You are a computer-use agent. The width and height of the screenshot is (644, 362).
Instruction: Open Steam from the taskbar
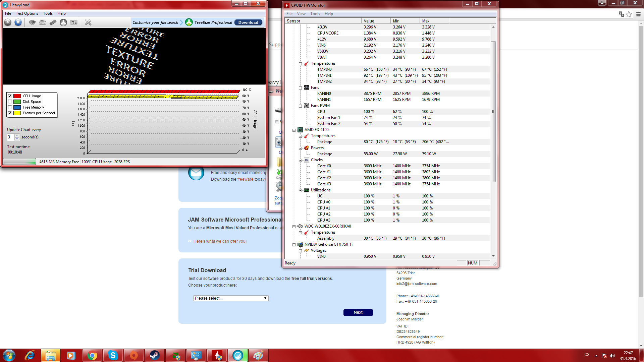[x=155, y=355]
